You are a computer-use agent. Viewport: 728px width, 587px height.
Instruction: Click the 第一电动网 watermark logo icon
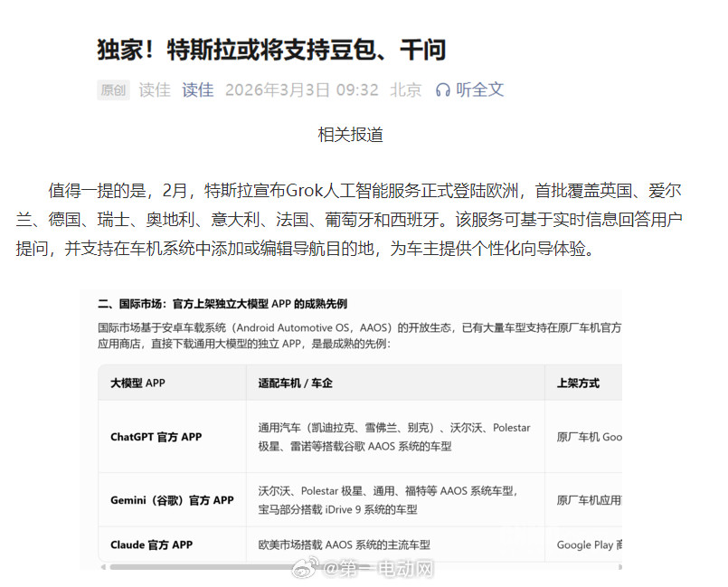pyautogui.click(x=303, y=570)
